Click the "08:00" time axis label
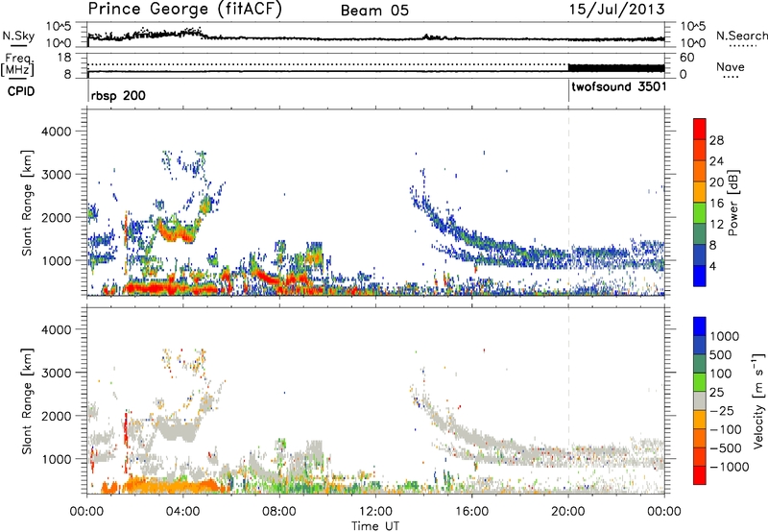Image resolution: width=768 pixels, height=532 pixels. [x=279, y=512]
